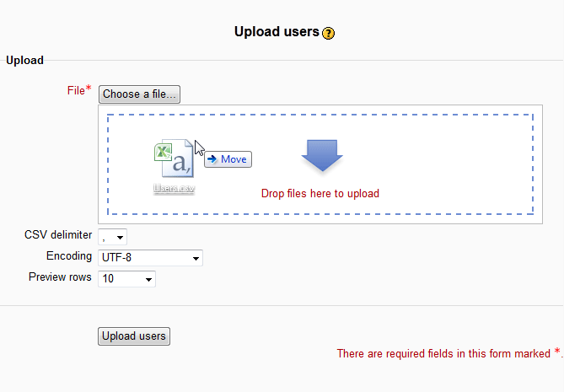Viewport: 564px width, 392px height.
Task: Click the Preview rows label
Action: 60,277
